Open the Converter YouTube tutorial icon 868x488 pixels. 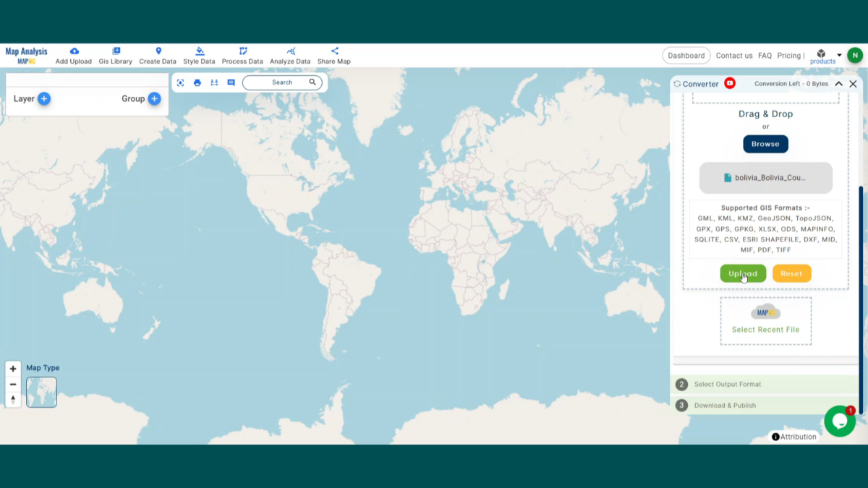click(729, 83)
